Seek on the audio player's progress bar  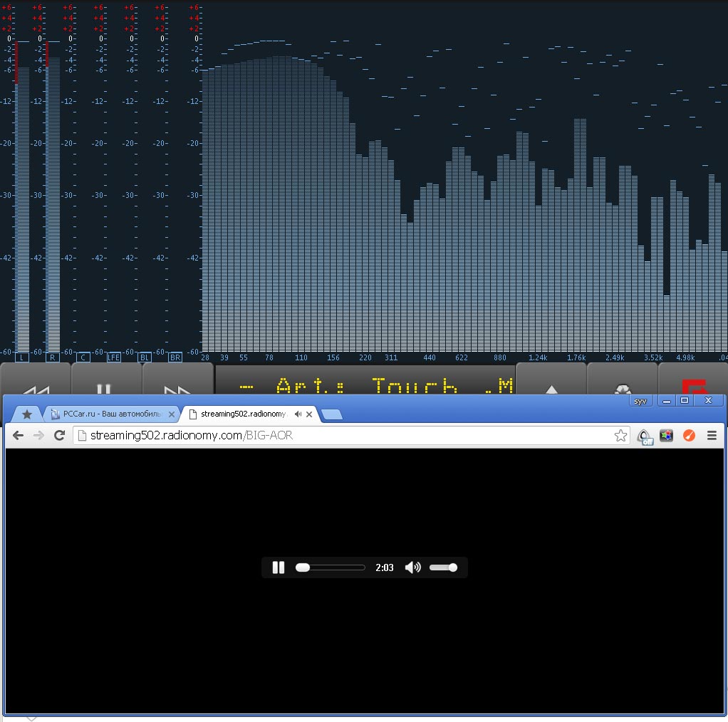tap(330, 567)
